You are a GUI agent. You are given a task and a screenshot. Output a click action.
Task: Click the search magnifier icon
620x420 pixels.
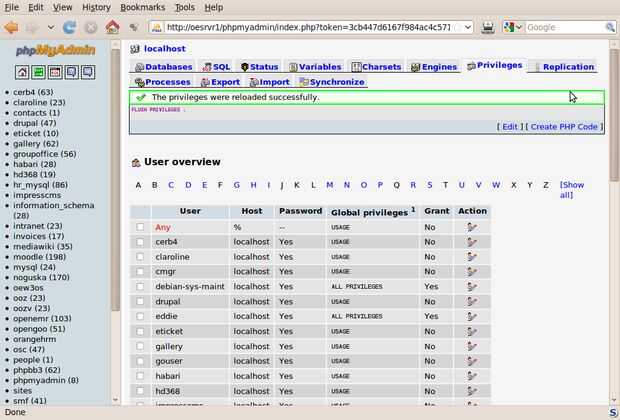[x=610, y=27]
